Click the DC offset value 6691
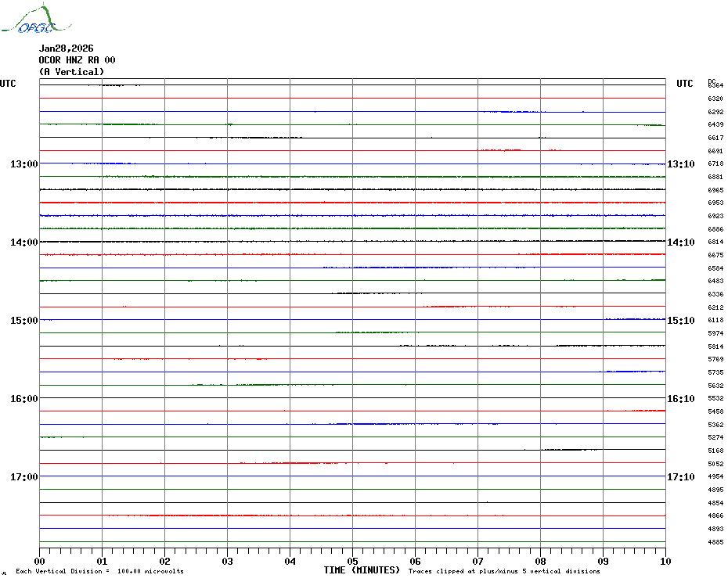 coord(715,151)
